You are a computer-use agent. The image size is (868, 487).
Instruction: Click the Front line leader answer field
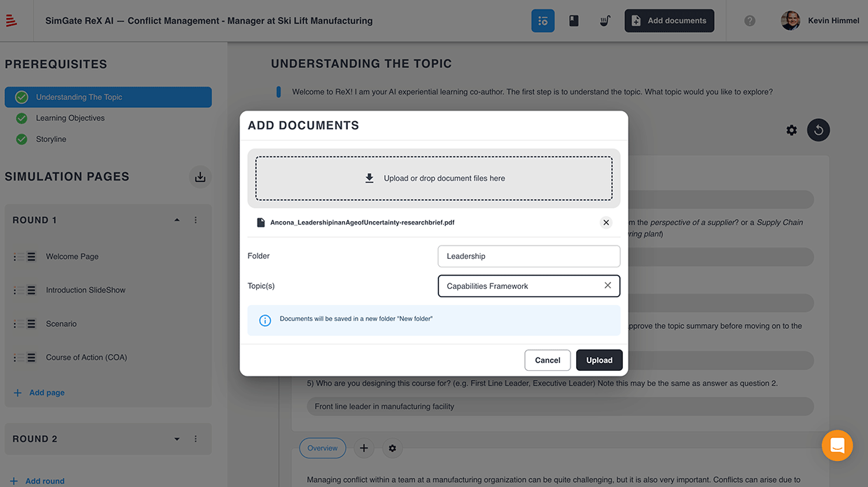click(x=560, y=407)
